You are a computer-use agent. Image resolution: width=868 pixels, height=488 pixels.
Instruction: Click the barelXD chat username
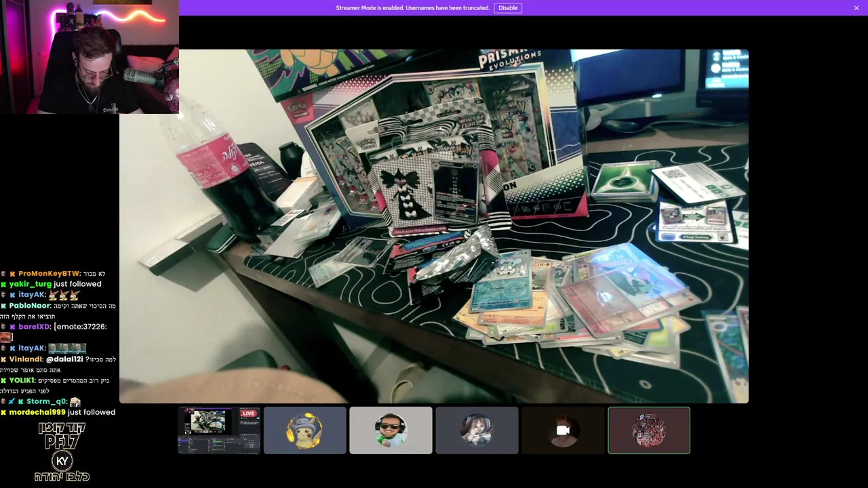[34, 327]
